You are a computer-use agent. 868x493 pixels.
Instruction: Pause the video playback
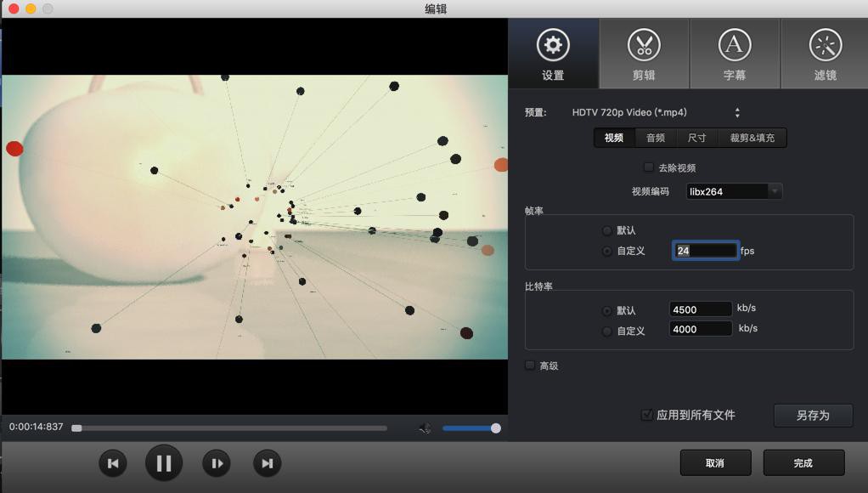coord(164,463)
